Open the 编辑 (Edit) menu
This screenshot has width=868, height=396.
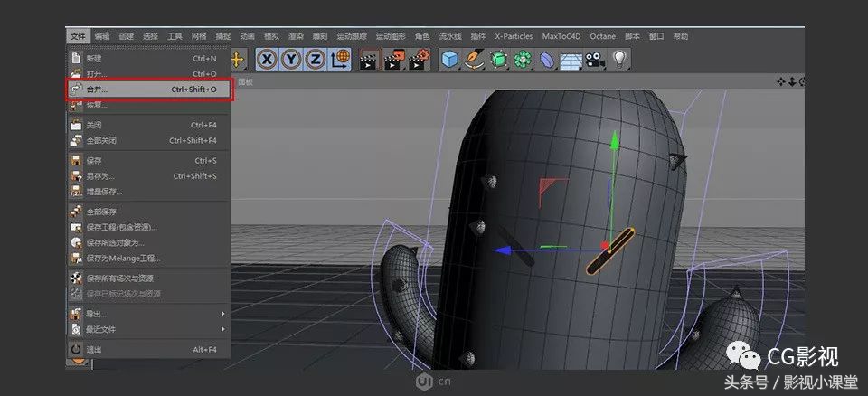(x=102, y=36)
